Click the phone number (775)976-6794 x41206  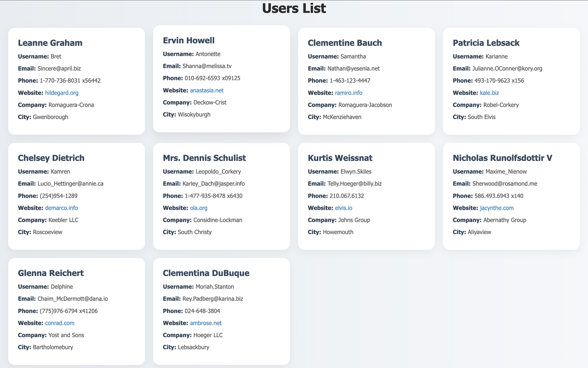68,311
